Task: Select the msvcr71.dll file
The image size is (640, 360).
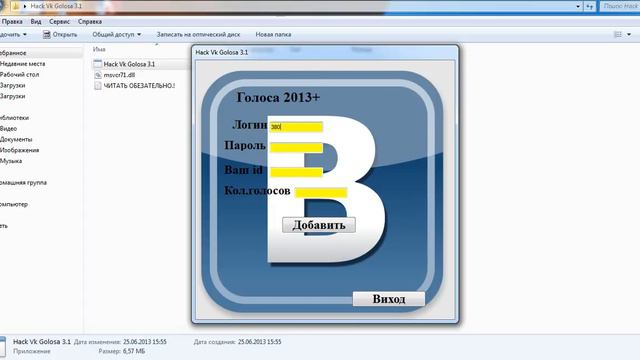Action: pyautogui.click(x=119, y=75)
